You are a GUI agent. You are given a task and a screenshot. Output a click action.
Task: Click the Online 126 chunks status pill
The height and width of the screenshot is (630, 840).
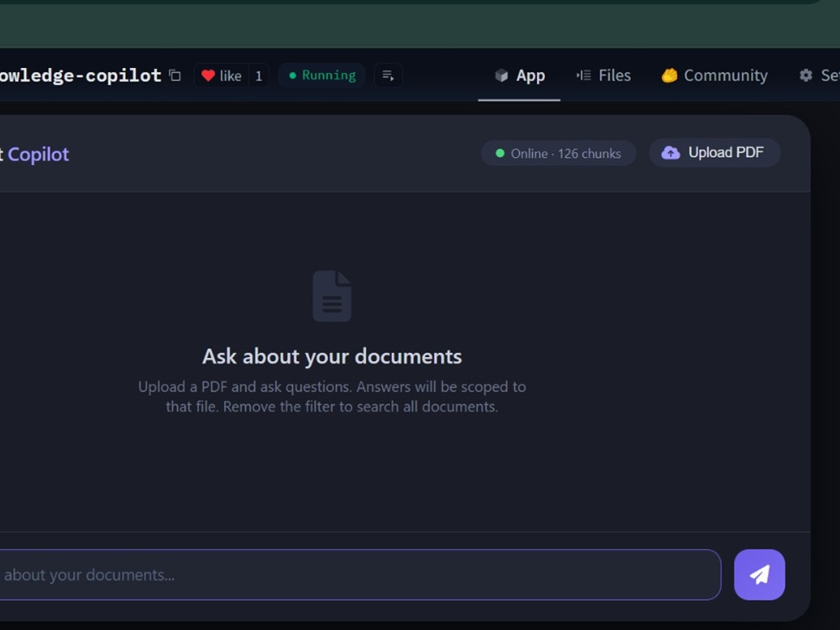pyautogui.click(x=559, y=153)
